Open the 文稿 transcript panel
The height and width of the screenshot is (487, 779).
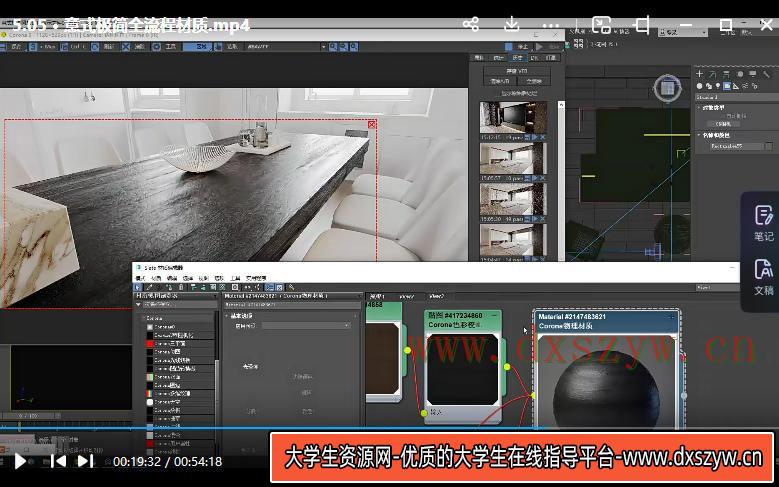pos(764,277)
